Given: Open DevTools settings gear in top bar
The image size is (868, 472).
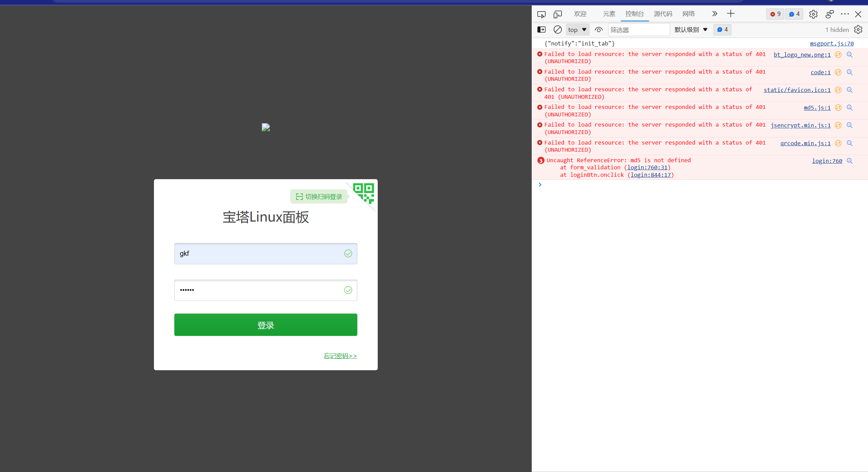Looking at the screenshot, I should point(813,14).
